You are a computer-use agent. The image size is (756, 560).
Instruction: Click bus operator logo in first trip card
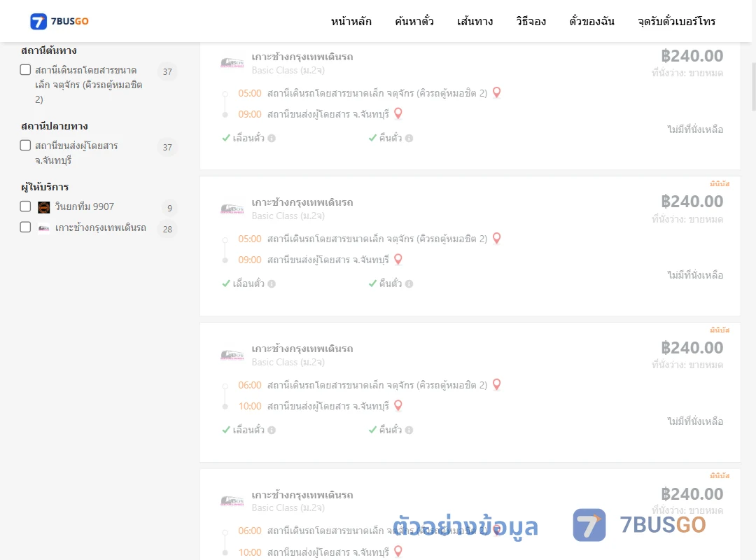click(232, 63)
